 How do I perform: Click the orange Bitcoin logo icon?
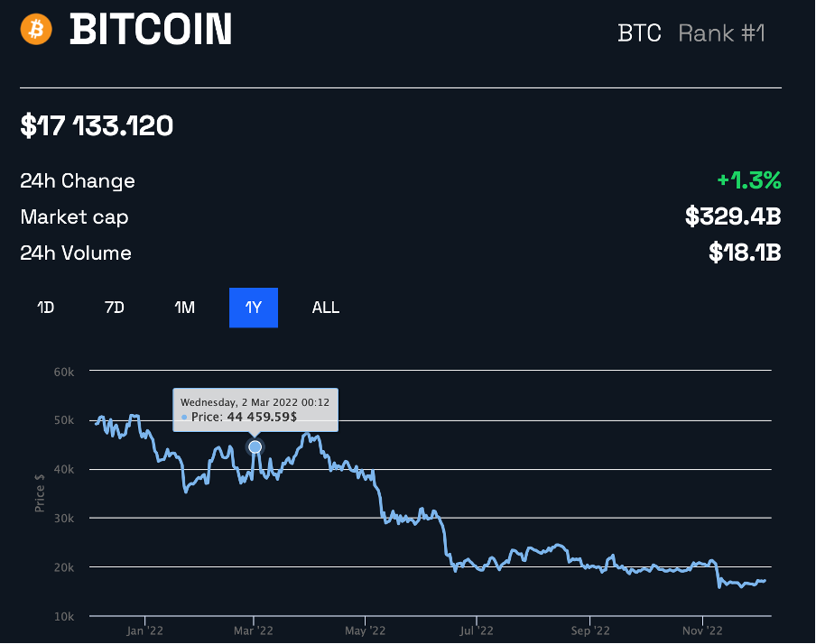(36, 29)
